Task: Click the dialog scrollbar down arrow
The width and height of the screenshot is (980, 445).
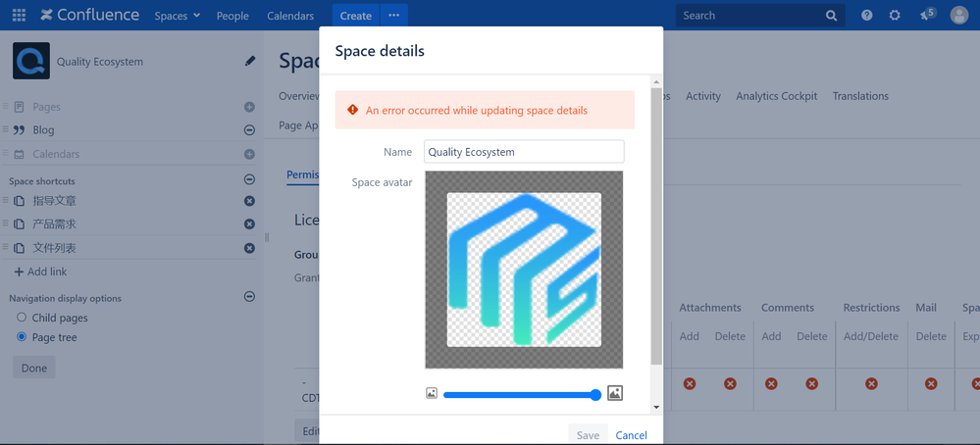Action: [655, 407]
